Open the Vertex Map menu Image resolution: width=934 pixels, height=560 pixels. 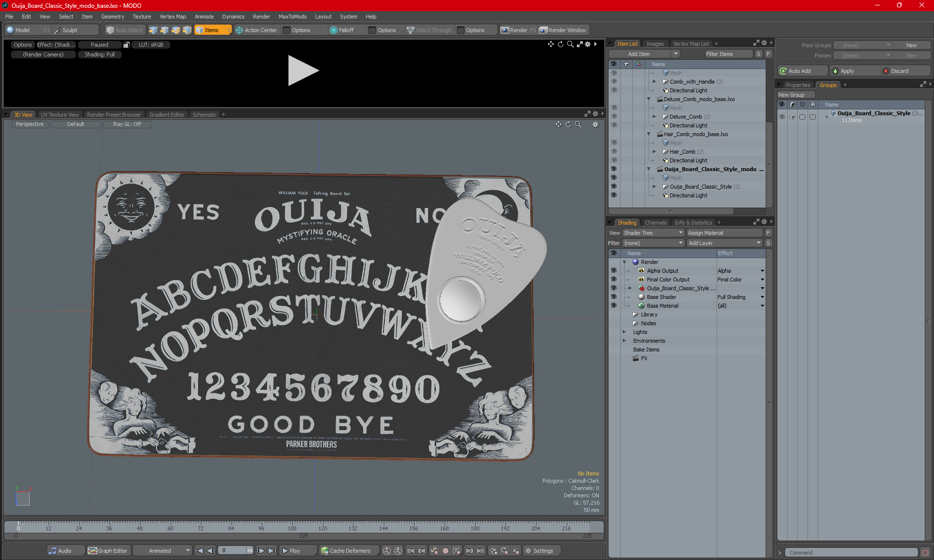pyautogui.click(x=173, y=17)
